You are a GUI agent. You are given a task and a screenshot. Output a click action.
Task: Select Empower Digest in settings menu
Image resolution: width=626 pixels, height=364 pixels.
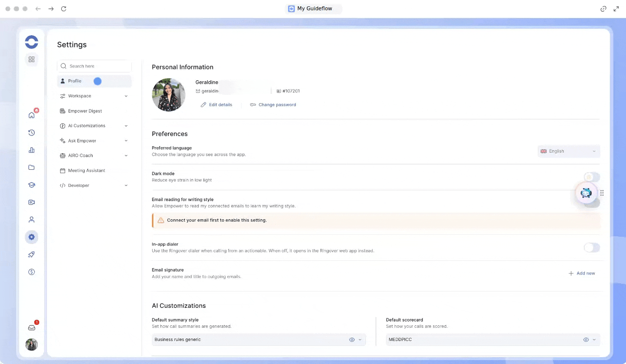(x=94, y=111)
